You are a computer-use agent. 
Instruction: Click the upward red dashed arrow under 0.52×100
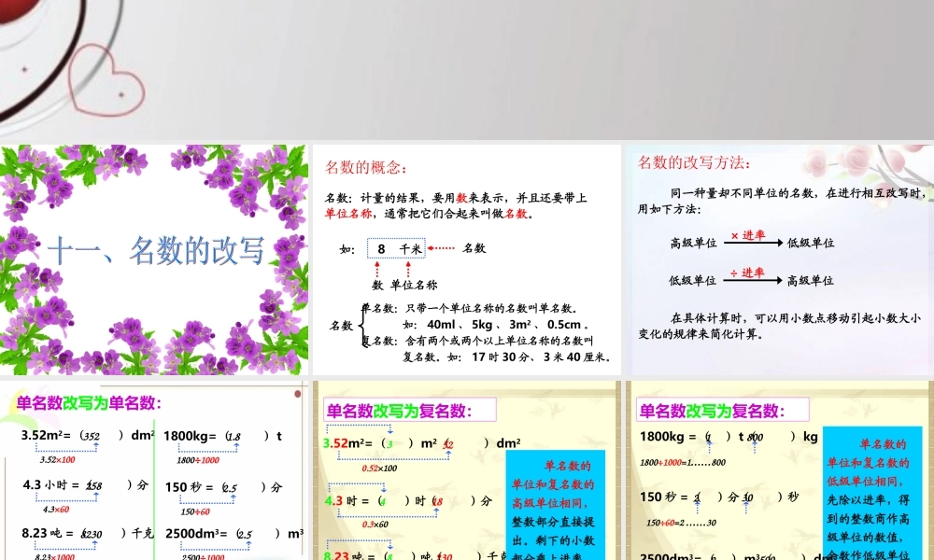tap(448, 453)
